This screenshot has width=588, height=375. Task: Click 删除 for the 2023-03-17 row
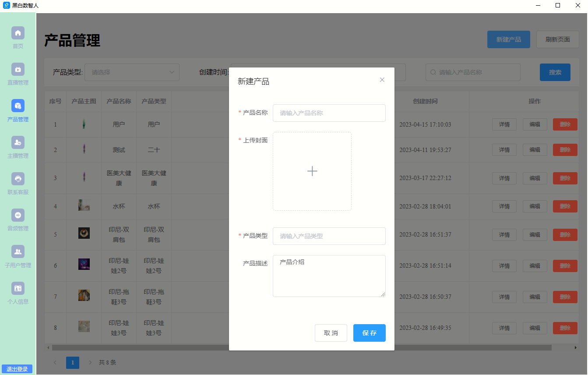click(x=565, y=178)
